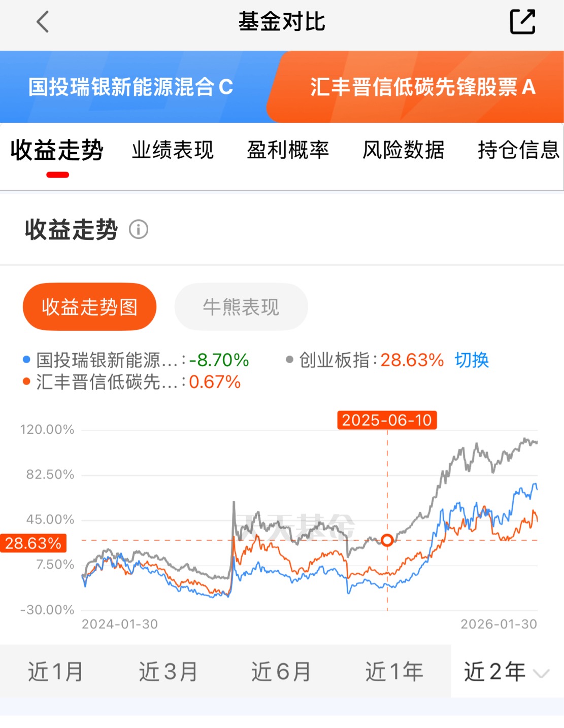Image resolution: width=564 pixels, height=728 pixels.
Task: Open the 持仓信息 tab
Action: 518,150
